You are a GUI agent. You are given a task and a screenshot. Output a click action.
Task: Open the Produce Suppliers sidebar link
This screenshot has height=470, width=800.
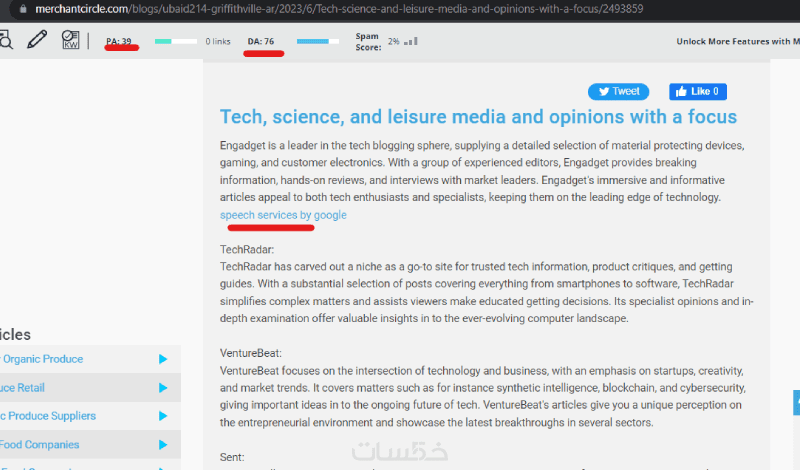click(x=48, y=416)
